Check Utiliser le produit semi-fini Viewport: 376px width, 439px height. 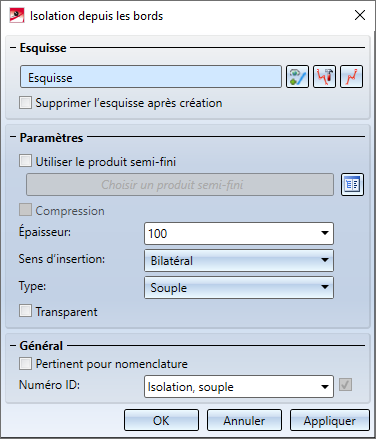[26, 161]
